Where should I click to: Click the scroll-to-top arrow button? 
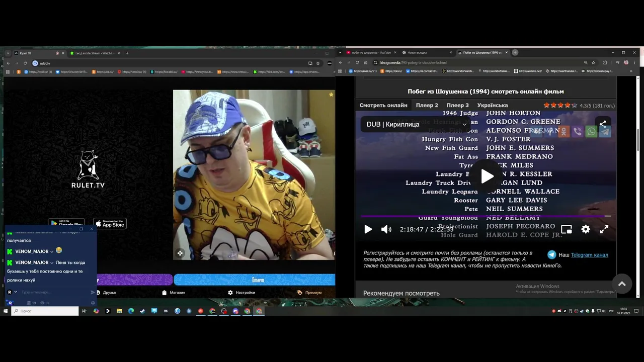tap(622, 284)
